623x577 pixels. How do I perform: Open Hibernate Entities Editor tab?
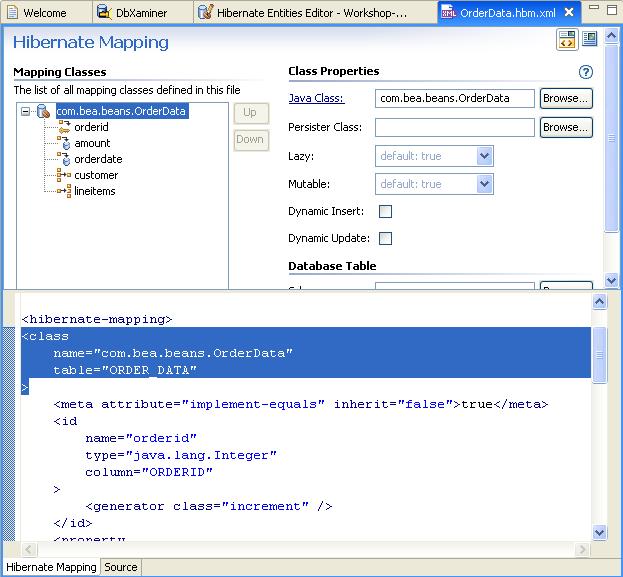[312, 13]
